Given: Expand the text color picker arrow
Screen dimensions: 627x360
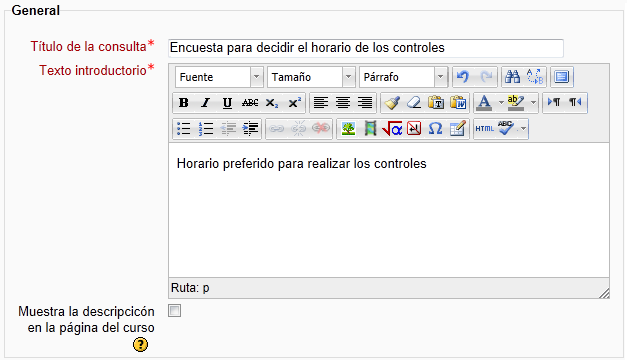Looking at the screenshot, I should 501,103.
